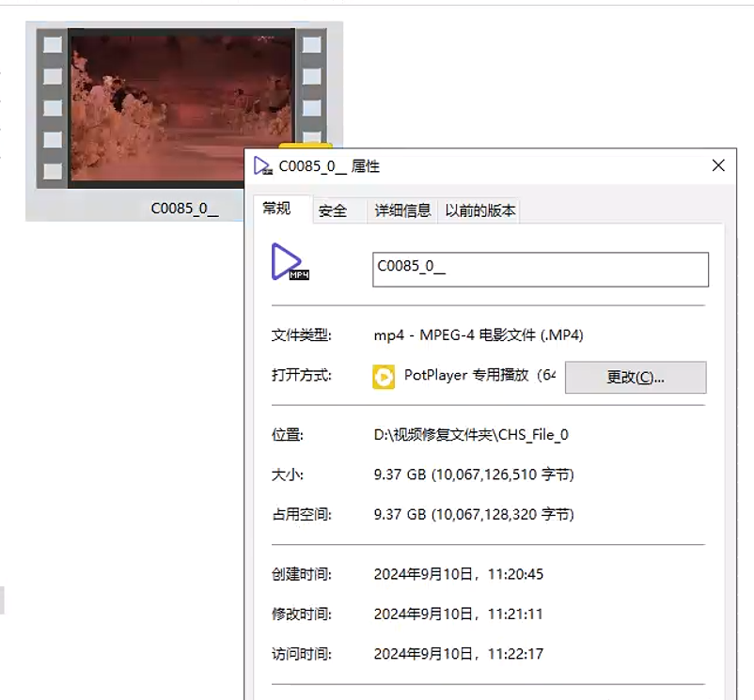This screenshot has width=754, height=700.
Task: Click the large MP4 file type icon
Action: [x=290, y=262]
